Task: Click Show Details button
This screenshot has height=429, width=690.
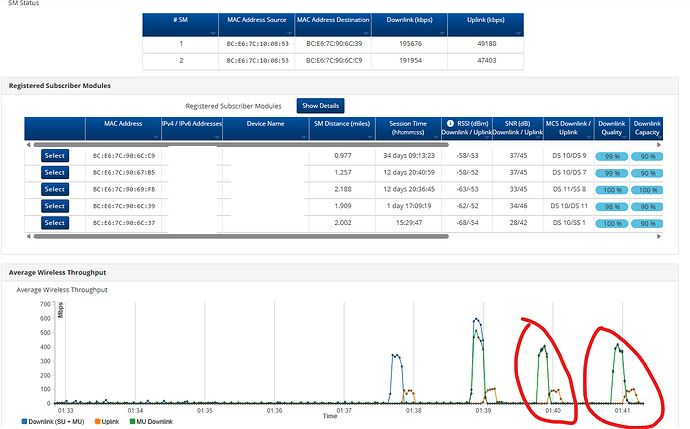Action: click(320, 105)
